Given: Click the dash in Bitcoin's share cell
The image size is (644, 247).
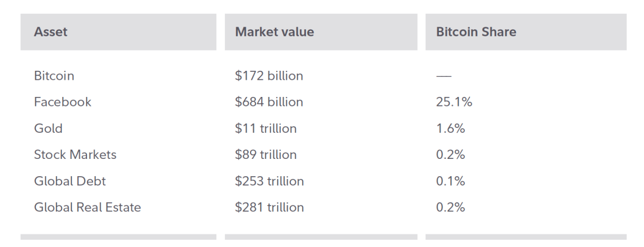Looking at the screenshot, I should coord(444,77).
